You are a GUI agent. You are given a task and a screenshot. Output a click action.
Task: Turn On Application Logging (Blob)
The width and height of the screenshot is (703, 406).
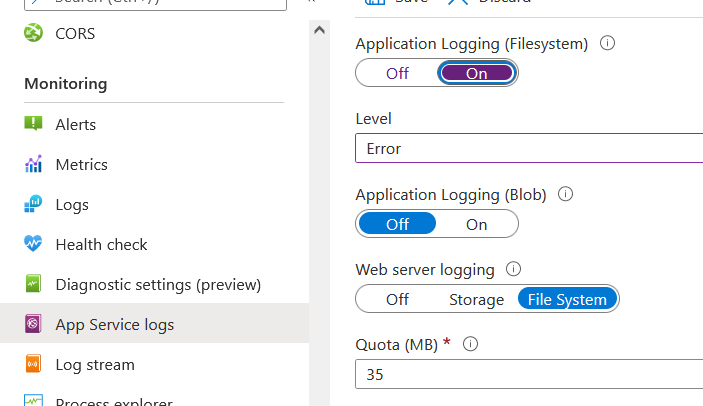click(476, 224)
